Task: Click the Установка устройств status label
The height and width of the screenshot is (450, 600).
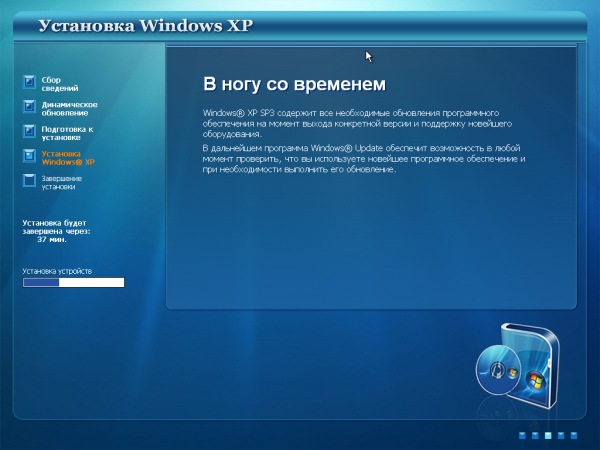Action: tap(57, 271)
